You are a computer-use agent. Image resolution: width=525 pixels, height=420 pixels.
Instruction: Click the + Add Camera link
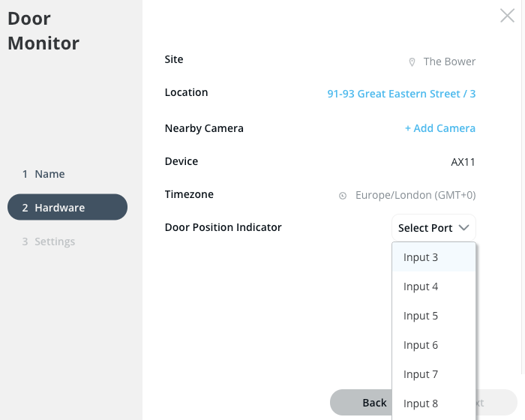point(440,128)
